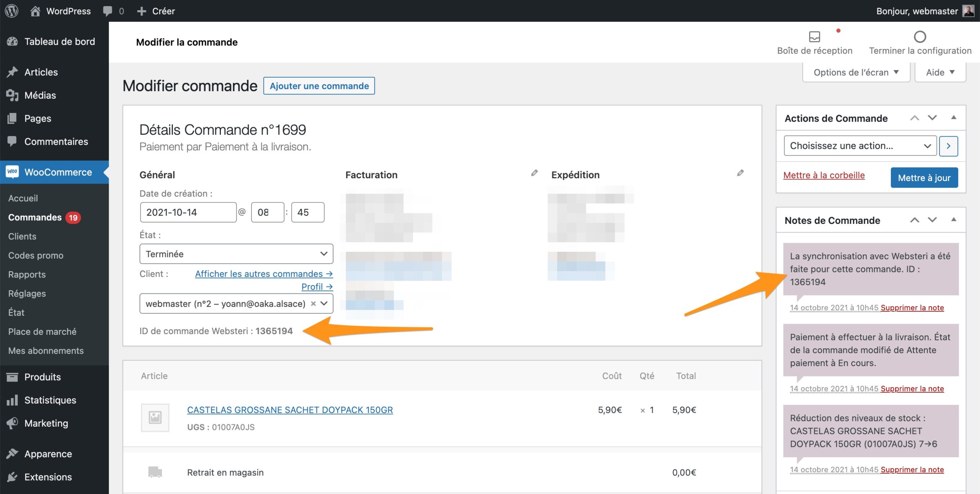Open the Choisissez une action dropdown

[860, 146]
